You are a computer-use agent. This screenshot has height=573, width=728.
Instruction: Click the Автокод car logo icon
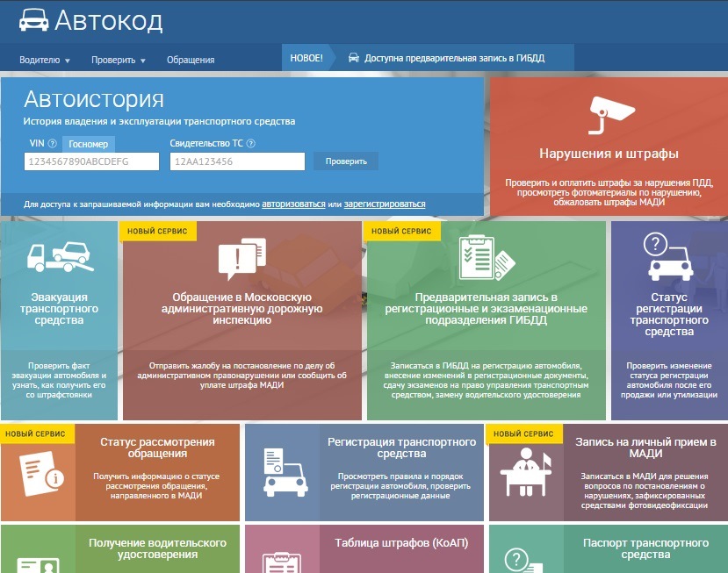pyautogui.click(x=33, y=21)
